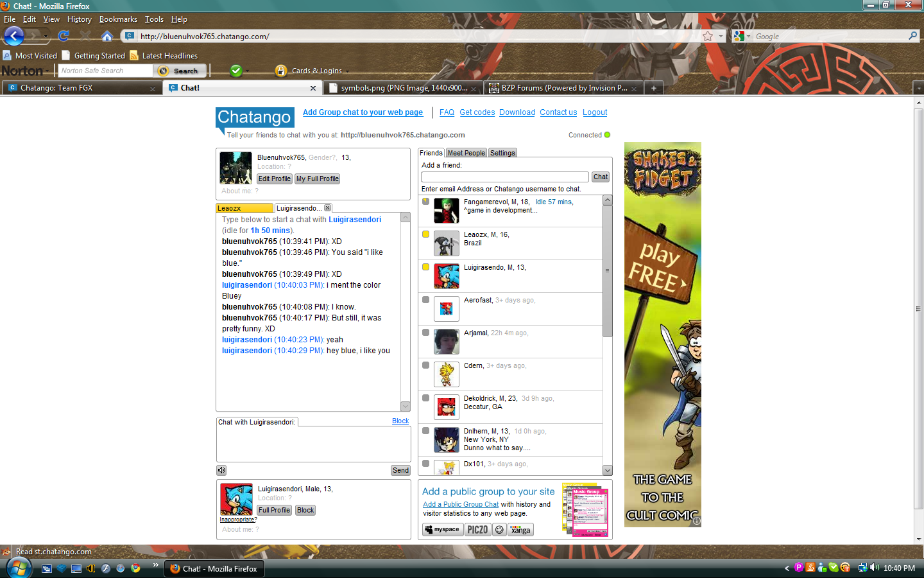
Task: Launch Chrome from the quick launch bar
Action: coord(135,568)
